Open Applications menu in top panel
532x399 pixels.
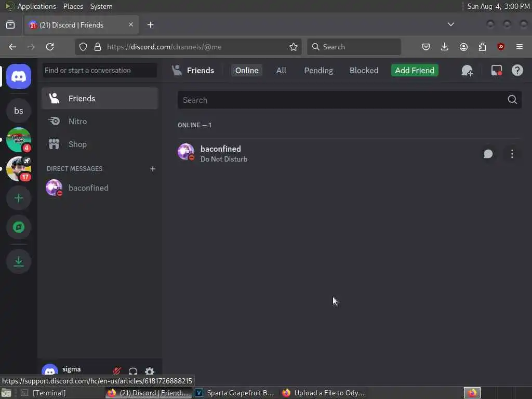[x=37, y=6]
